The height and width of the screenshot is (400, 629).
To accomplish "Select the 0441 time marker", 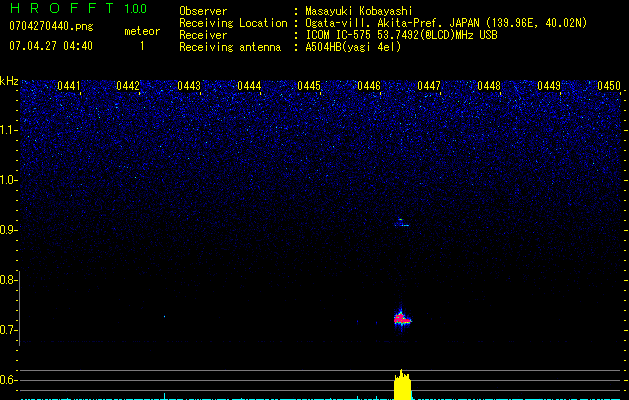I will (x=69, y=86).
